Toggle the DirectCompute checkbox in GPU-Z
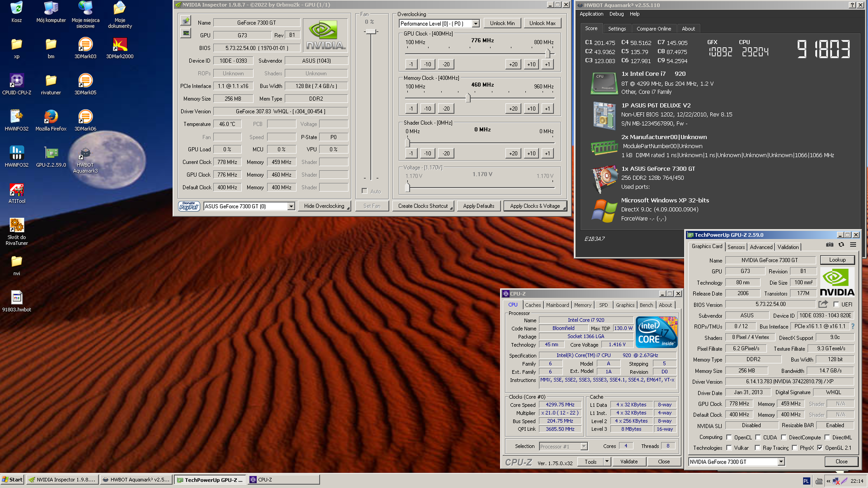 point(783,437)
